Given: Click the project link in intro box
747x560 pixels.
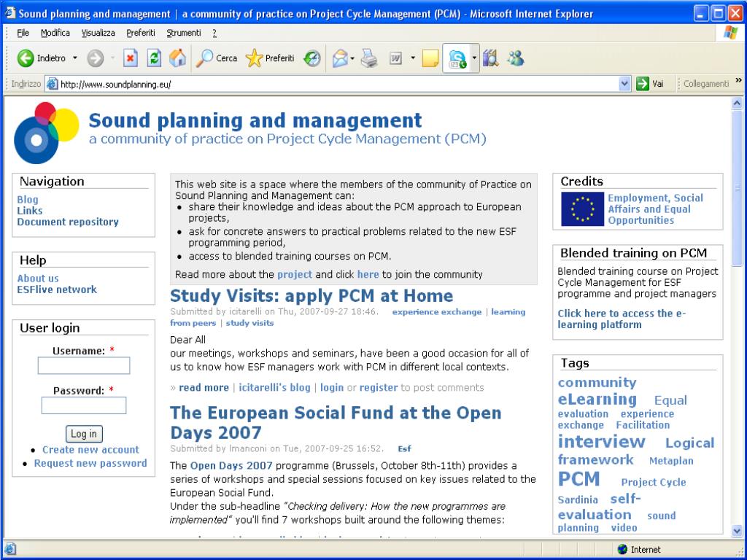Looking at the screenshot, I should pyautogui.click(x=295, y=275).
